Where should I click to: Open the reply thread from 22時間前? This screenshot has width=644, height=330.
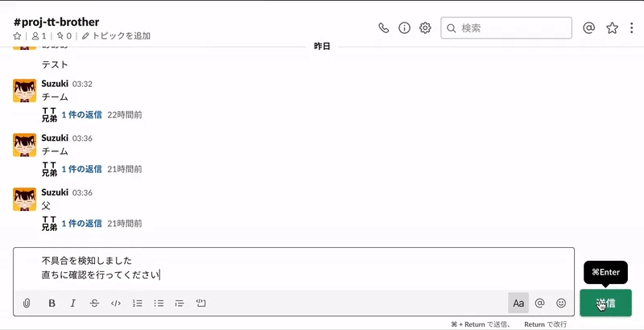82,115
